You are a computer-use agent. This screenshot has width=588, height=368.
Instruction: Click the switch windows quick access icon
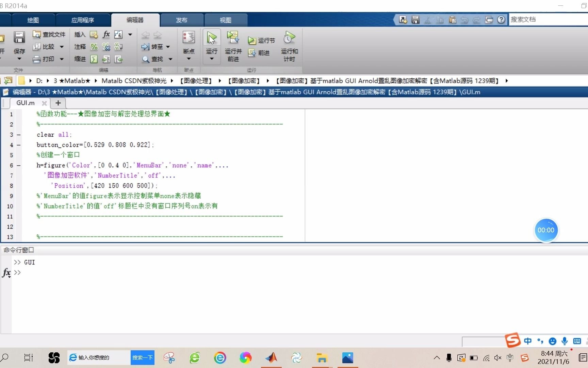[489, 20]
